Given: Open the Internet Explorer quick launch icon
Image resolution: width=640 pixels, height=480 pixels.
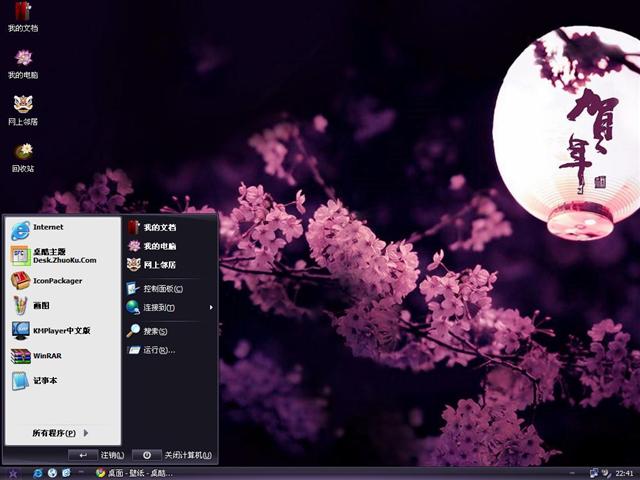Looking at the screenshot, I should [x=38, y=473].
